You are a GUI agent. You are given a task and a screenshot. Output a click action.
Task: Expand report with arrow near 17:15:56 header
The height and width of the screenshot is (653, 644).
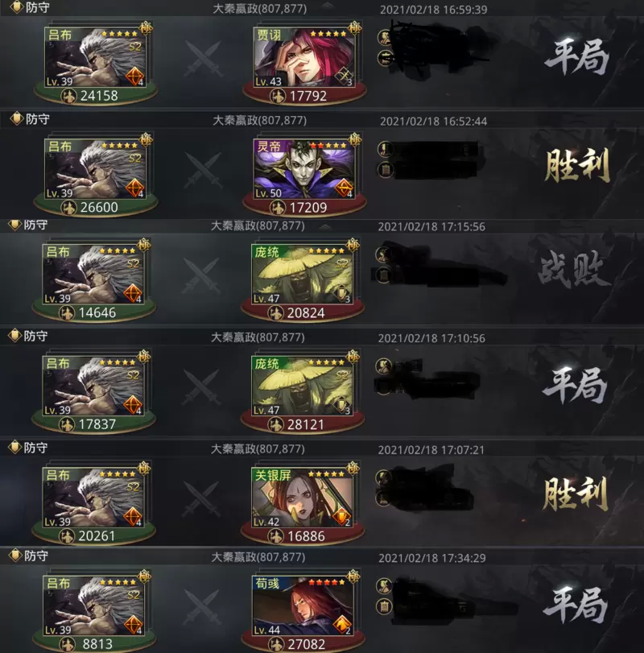(325, 227)
